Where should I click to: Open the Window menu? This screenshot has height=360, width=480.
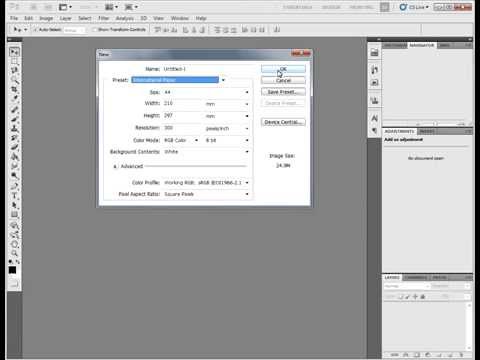point(180,18)
